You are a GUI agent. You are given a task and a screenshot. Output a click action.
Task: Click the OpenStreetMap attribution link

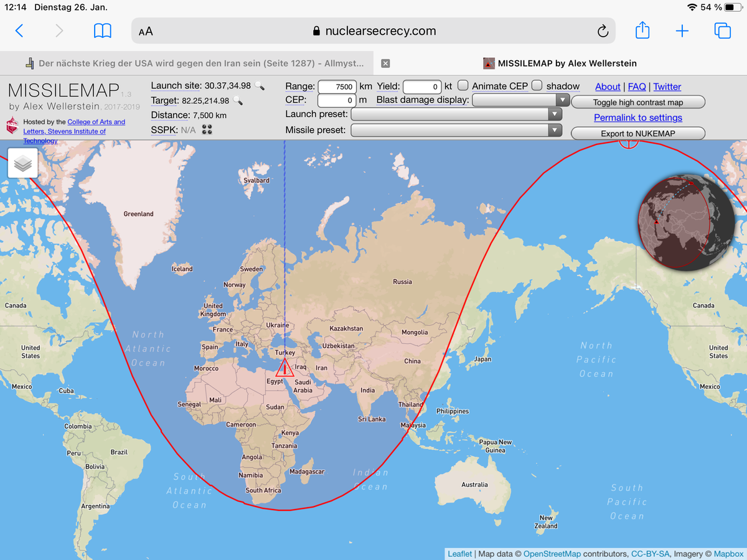[x=552, y=554]
